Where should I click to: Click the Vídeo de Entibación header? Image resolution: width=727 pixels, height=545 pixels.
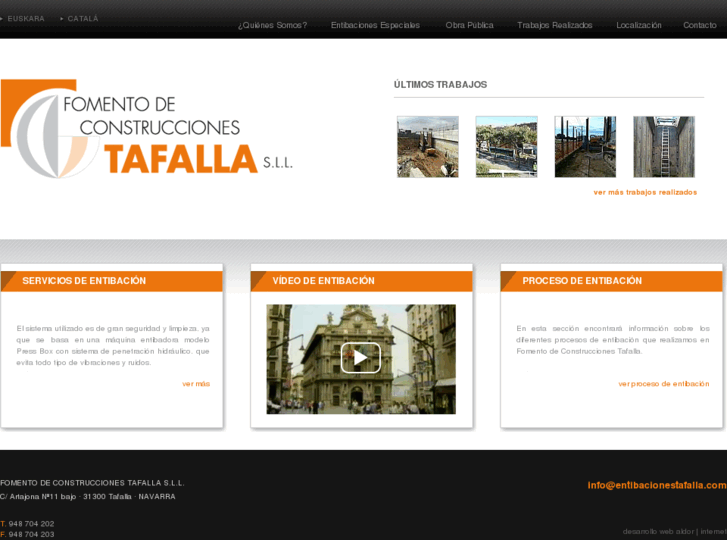[x=362, y=281]
